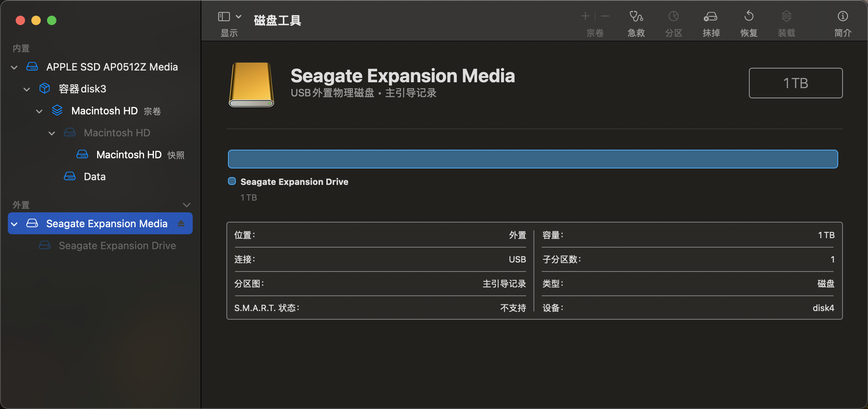Eject the Seagate Expansion Media disk
Viewport: 868px width, 409px height.
tap(181, 223)
